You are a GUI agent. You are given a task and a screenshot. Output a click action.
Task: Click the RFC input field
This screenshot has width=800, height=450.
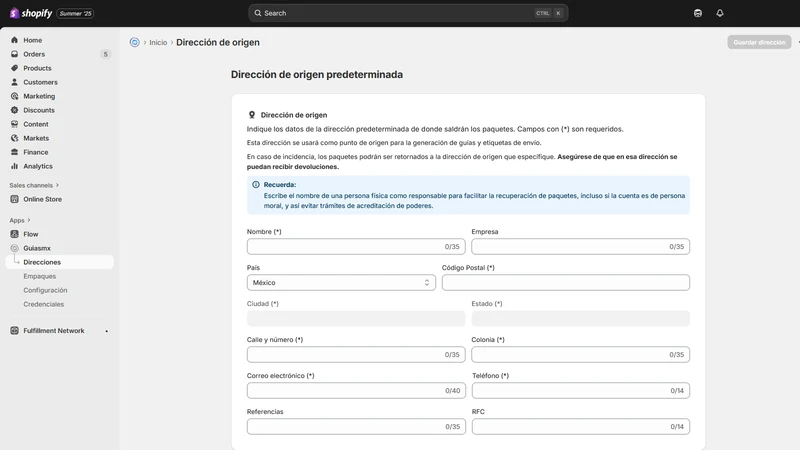click(x=581, y=427)
